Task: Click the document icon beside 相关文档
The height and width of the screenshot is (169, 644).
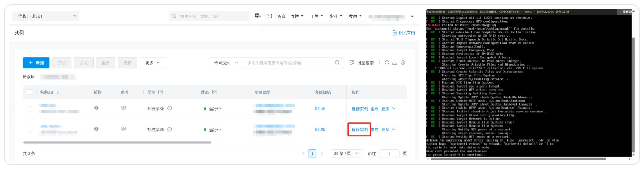Action: point(395,33)
